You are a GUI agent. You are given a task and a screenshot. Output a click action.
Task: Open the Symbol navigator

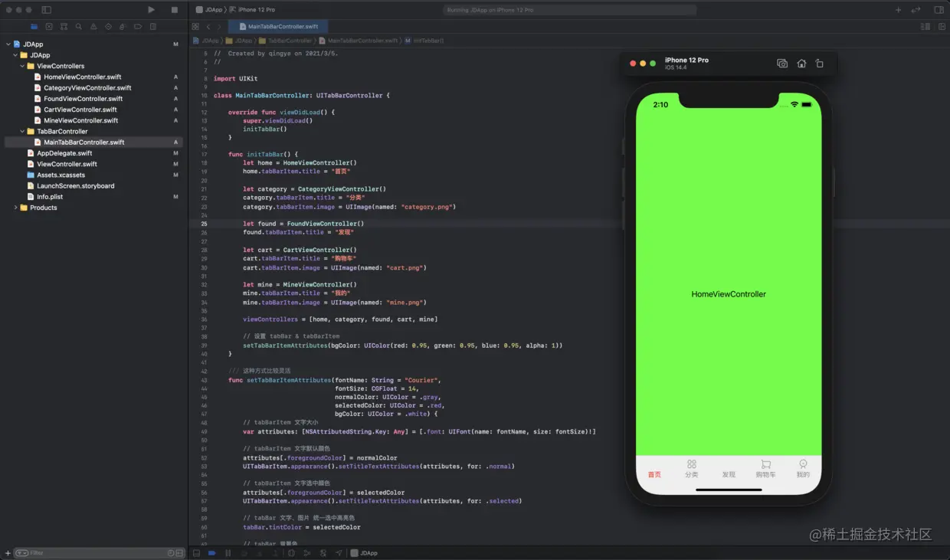tap(64, 27)
